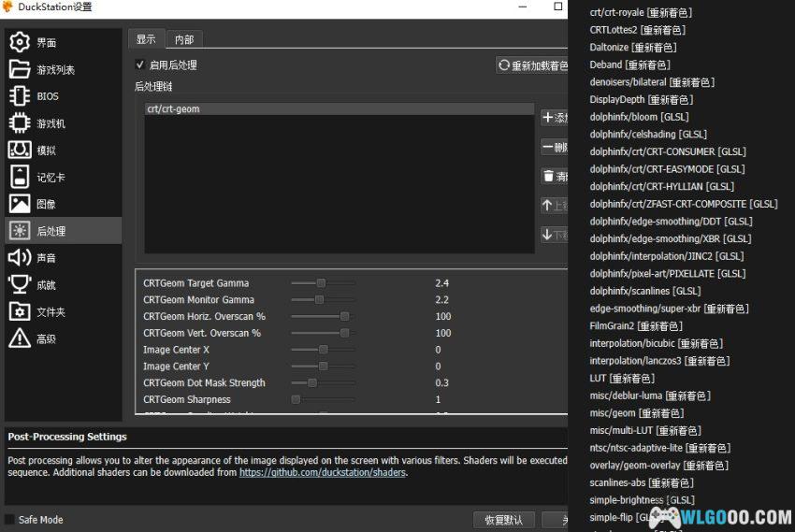Choose overlay/geom-overlay shader entry

point(659,465)
